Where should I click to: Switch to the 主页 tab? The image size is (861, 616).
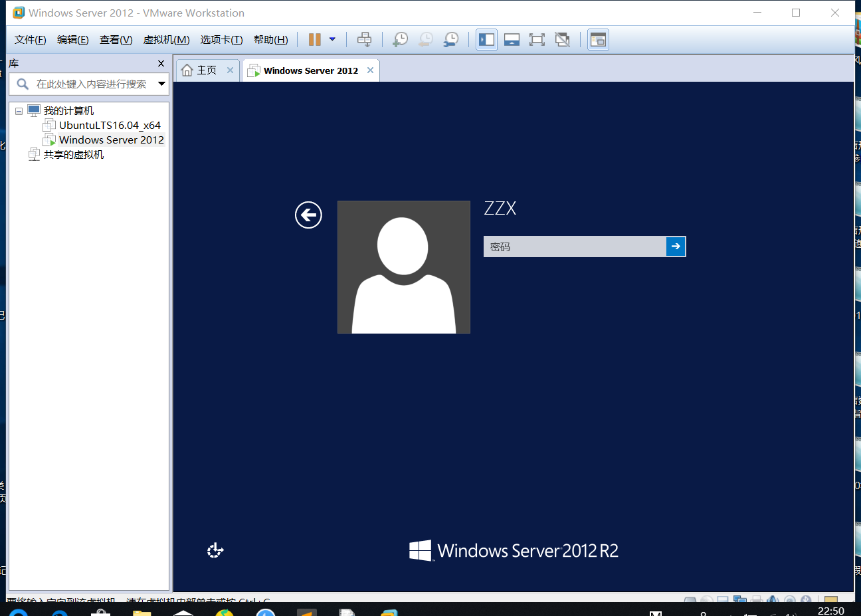pos(207,69)
